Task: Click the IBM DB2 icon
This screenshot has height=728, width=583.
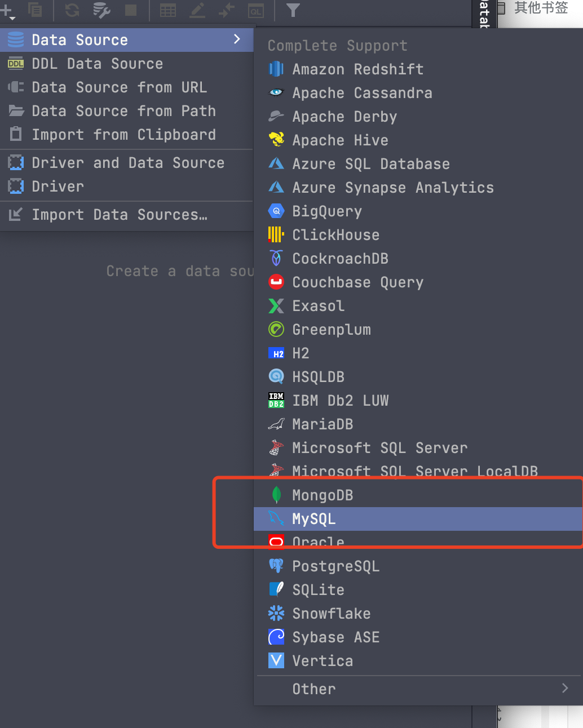Action: 276,400
